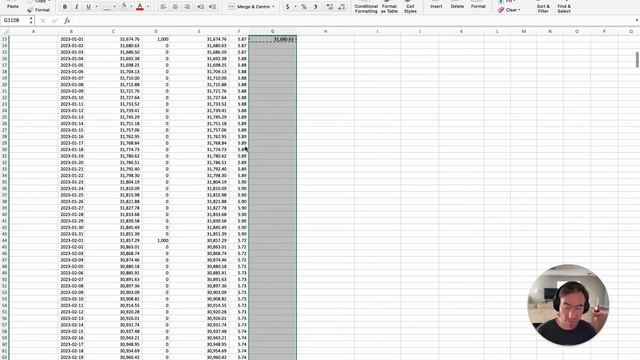Decrease decimal places
Viewport: 640px width, 360px height.
click(x=342, y=7)
